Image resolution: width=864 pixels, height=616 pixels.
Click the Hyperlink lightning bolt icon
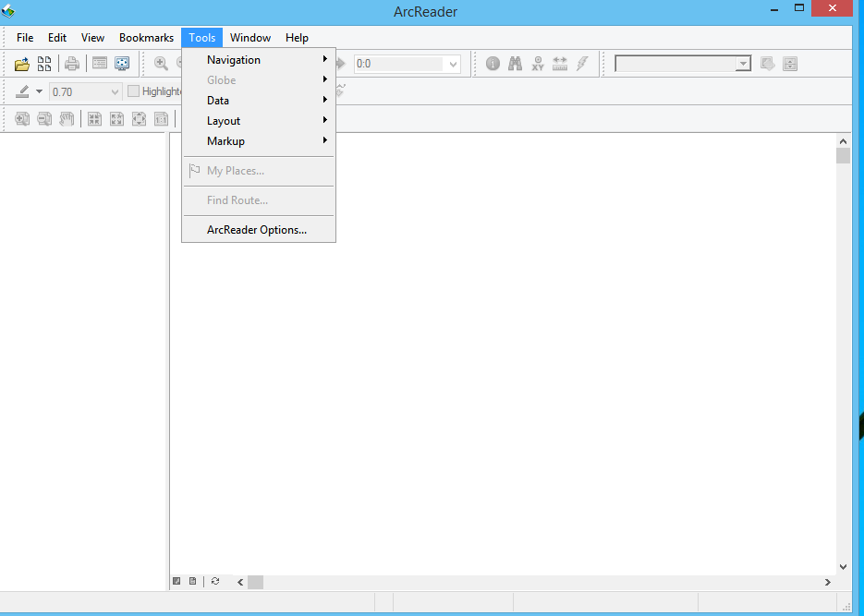pyautogui.click(x=582, y=64)
